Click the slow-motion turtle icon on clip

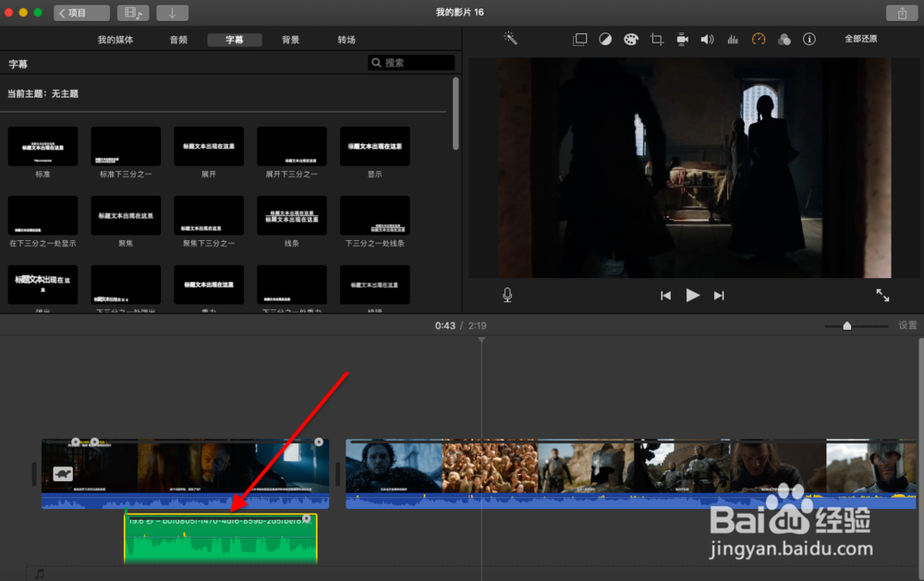[x=63, y=473]
